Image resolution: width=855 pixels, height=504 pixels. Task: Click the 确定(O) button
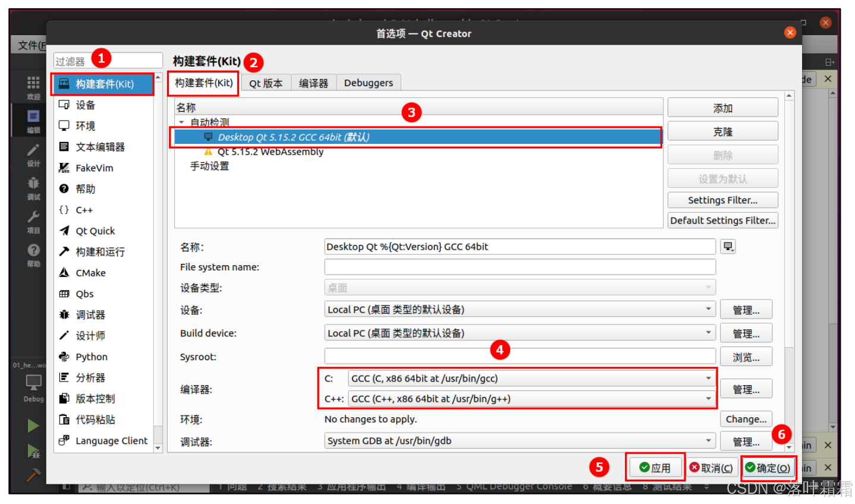(768, 468)
